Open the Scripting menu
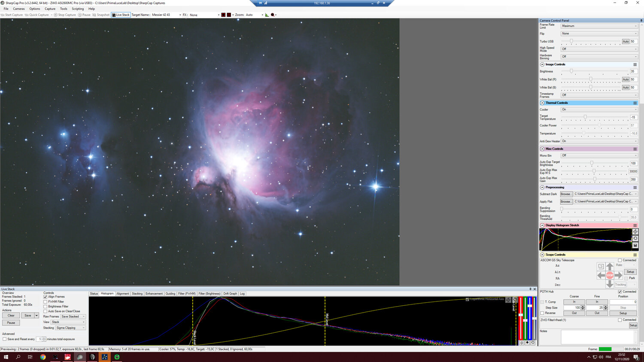The height and width of the screenshot is (362, 644). click(x=78, y=9)
